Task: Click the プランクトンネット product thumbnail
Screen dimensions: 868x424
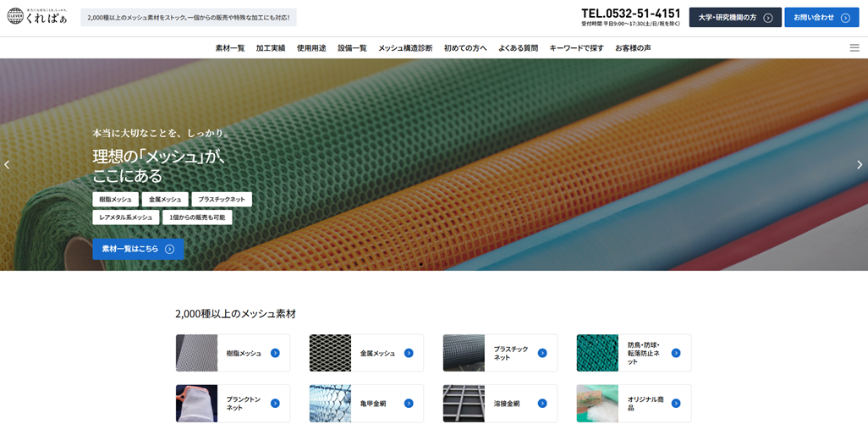Action: (x=197, y=404)
